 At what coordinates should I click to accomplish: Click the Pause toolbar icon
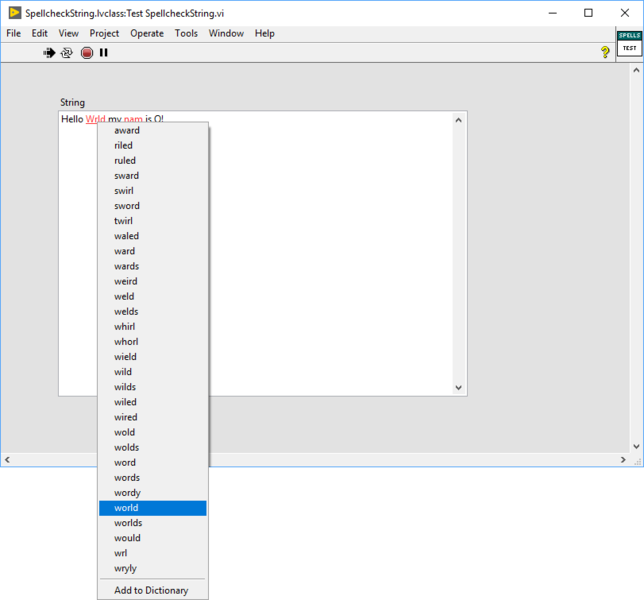(104, 53)
